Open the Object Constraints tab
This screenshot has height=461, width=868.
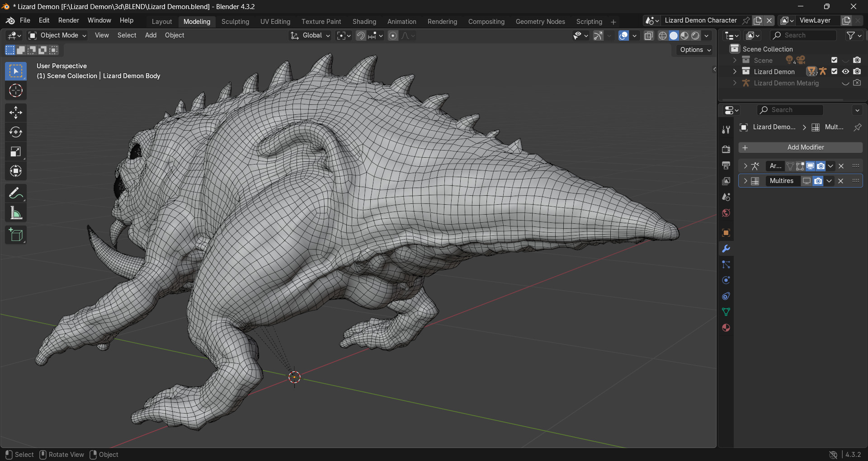coord(726,296)
